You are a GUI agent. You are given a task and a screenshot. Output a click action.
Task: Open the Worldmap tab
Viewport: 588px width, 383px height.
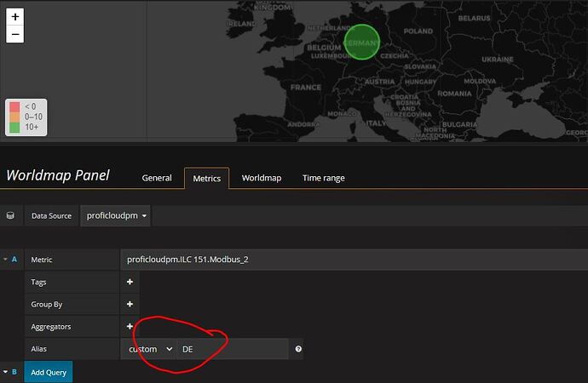point(262,178)
